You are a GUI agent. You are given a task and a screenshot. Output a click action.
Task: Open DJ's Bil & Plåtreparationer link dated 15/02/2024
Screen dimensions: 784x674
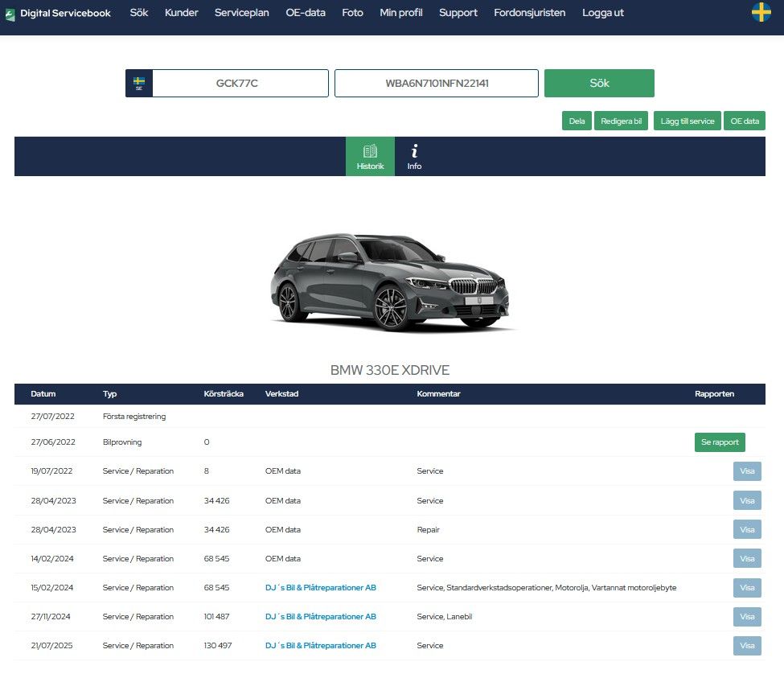click(x=320, y=588)
